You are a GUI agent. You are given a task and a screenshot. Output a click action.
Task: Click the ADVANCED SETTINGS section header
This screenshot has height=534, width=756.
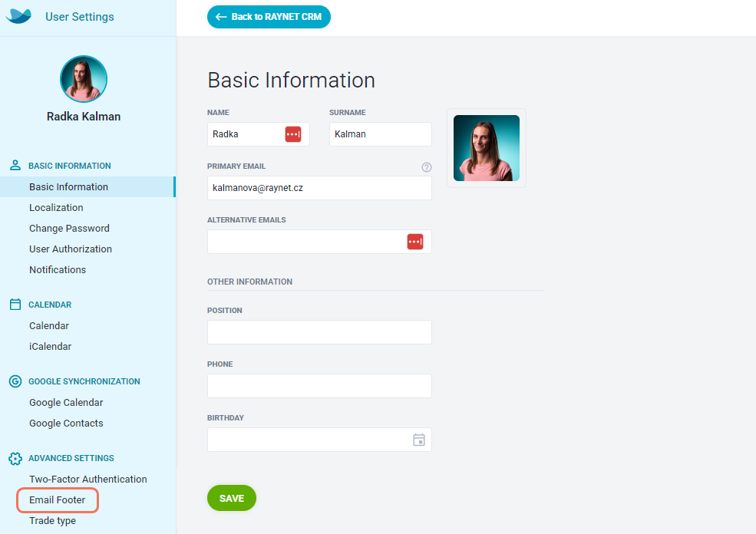coord(71,458)
